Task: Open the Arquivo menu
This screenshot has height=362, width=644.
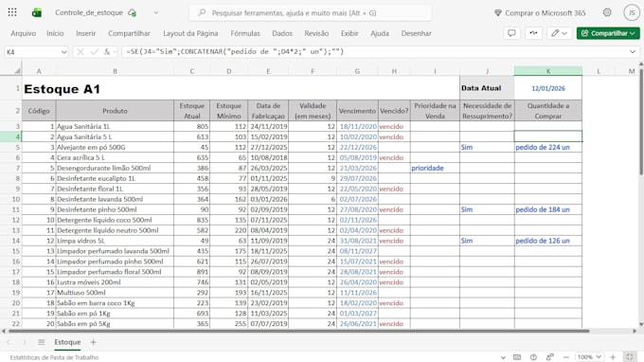Action: coord(23,33)
